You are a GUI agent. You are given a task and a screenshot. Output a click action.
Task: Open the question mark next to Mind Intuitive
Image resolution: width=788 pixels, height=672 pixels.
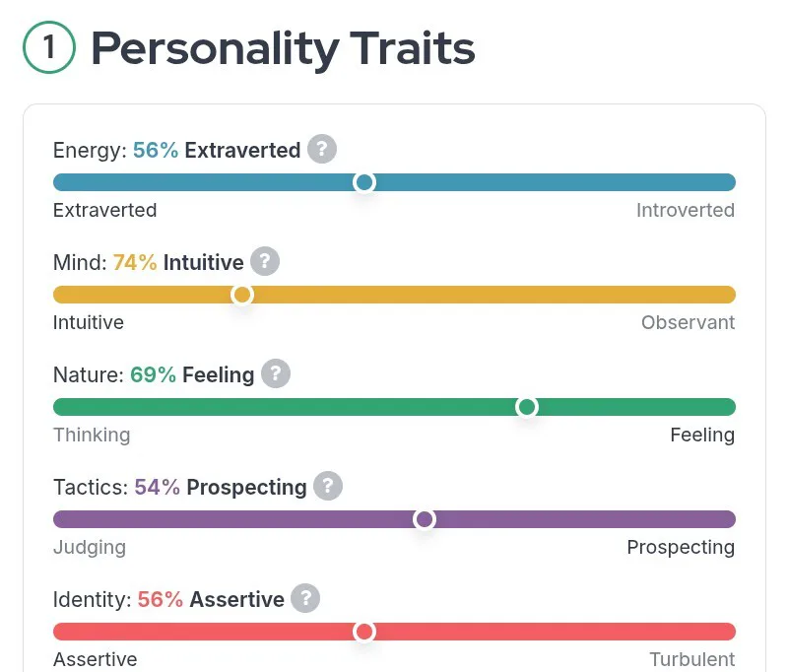265,262
